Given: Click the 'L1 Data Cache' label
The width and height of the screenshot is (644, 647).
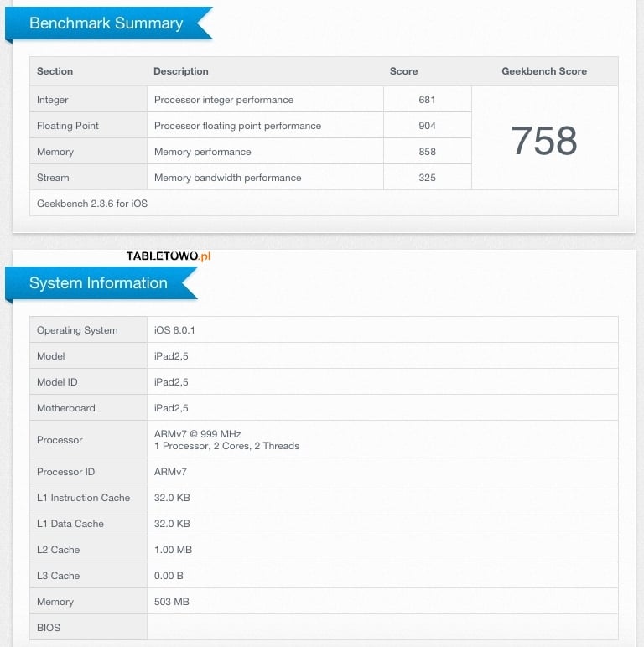Looking at the screenshot, I should pyautogui.click(x=70, y=524).
